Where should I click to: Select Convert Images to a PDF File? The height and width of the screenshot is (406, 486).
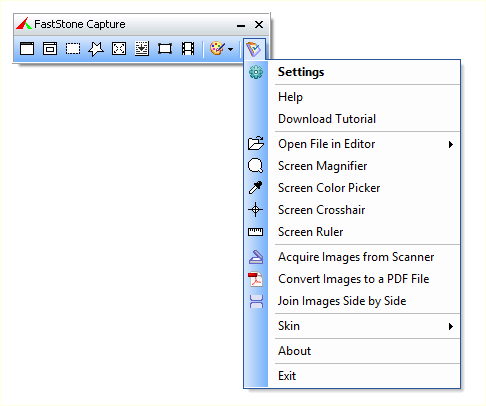click(x=352, y=279)
